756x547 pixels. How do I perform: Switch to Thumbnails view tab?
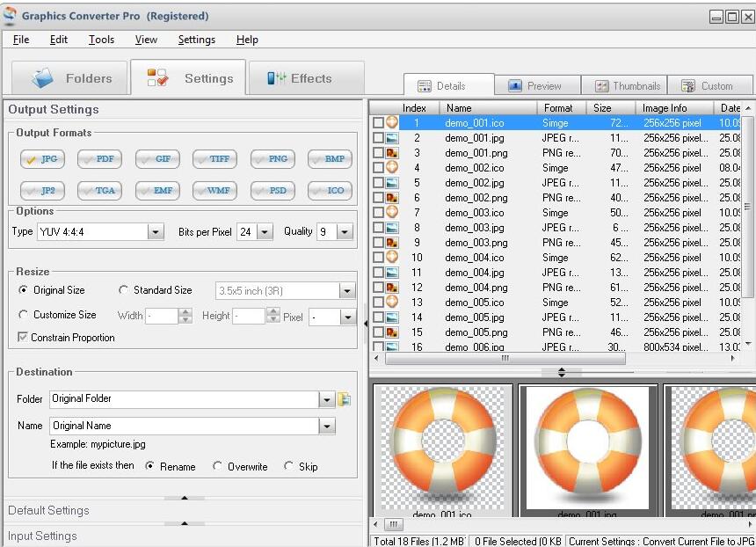click(624, 86)
